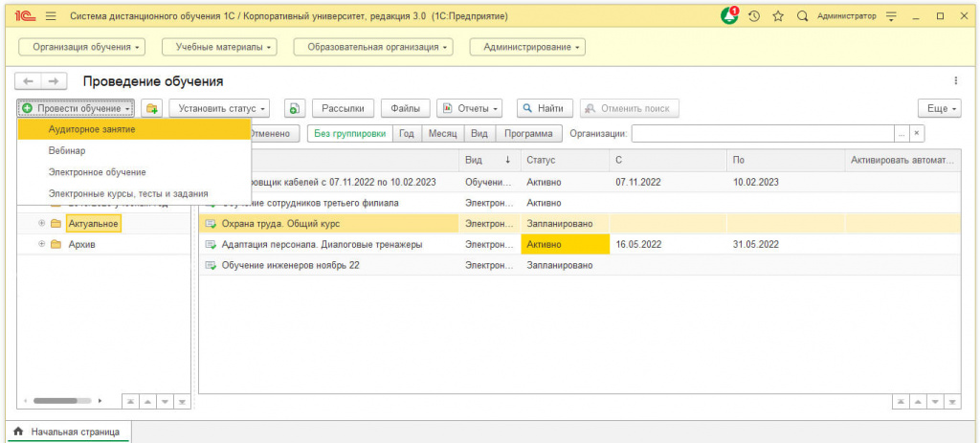Open Организация обучения section menu
The height and width of the screenshot is (443, 980).
pyautogui.click(x=82, y=47)
